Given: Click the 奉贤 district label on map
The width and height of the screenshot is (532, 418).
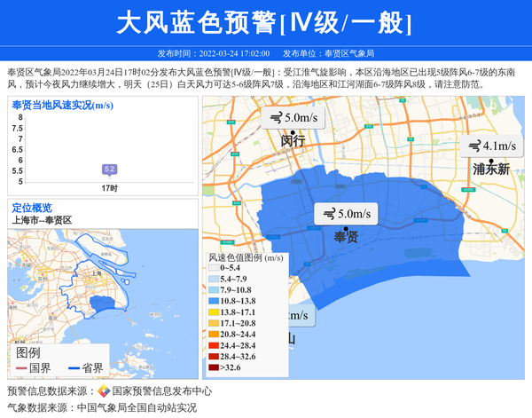Looking at the screenshot, I should coord(346,237).
